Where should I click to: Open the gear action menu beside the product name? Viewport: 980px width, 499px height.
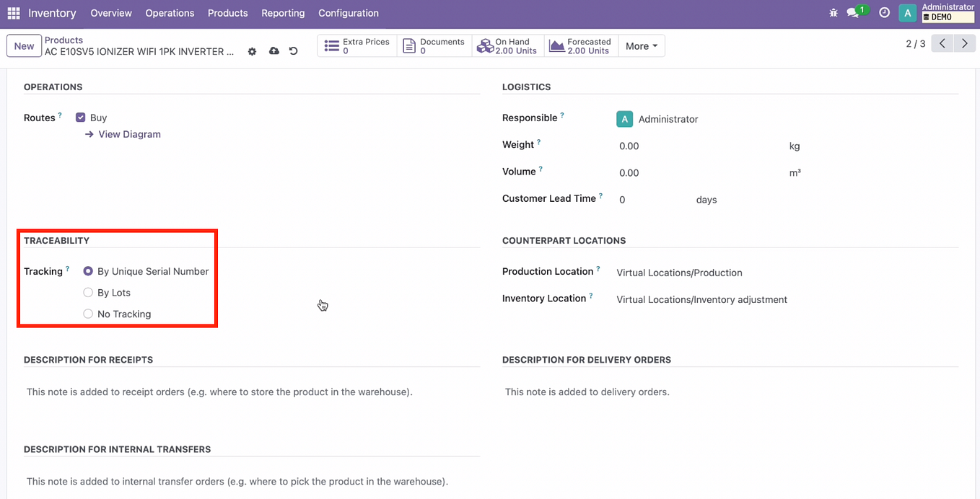252,51
